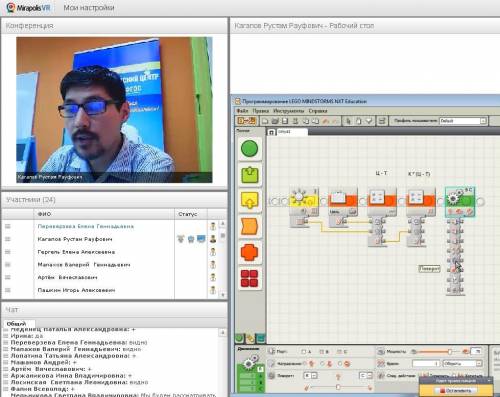Open the red Advanced blocks palette

(x=249, y=278)
